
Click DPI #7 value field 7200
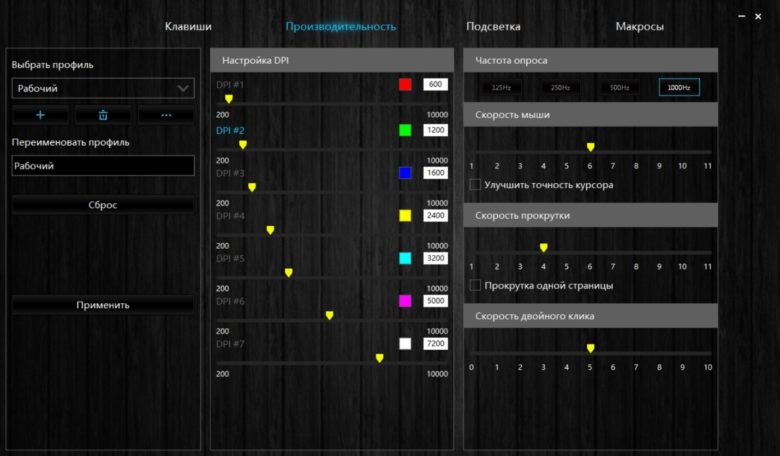click(x=435, y=344)
